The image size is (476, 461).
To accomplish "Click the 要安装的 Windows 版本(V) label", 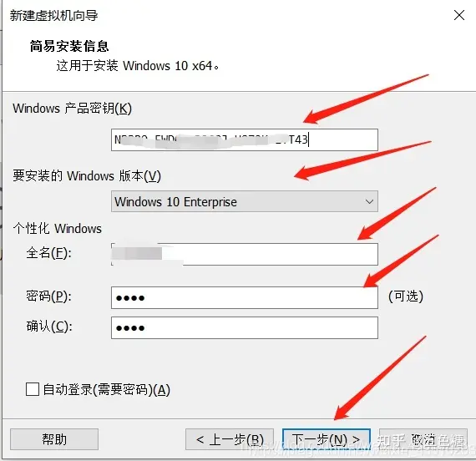I will (x=87, y=176).
